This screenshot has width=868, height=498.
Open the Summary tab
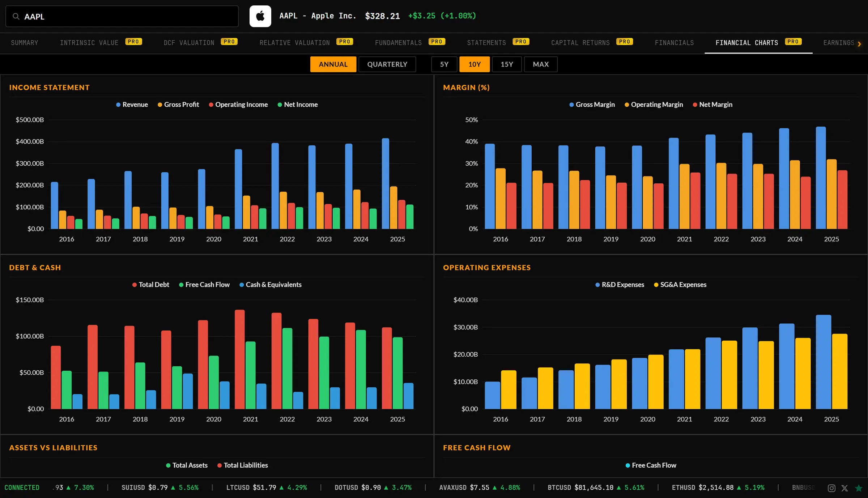tap(25, 43)
